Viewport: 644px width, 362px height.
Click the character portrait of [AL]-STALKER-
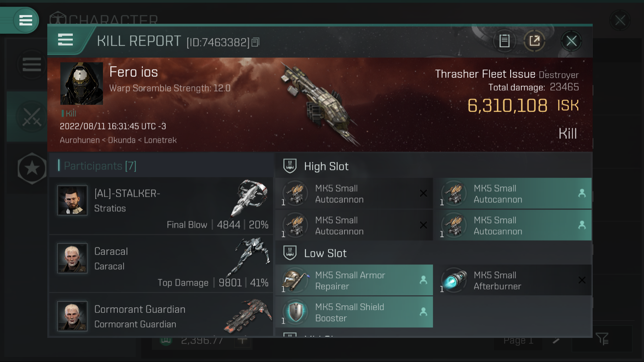(x=72, y=200)
